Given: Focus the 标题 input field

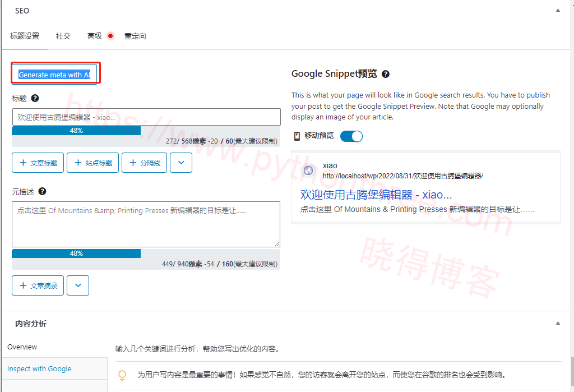Looking at the screenshot, I should click(146, 117).
